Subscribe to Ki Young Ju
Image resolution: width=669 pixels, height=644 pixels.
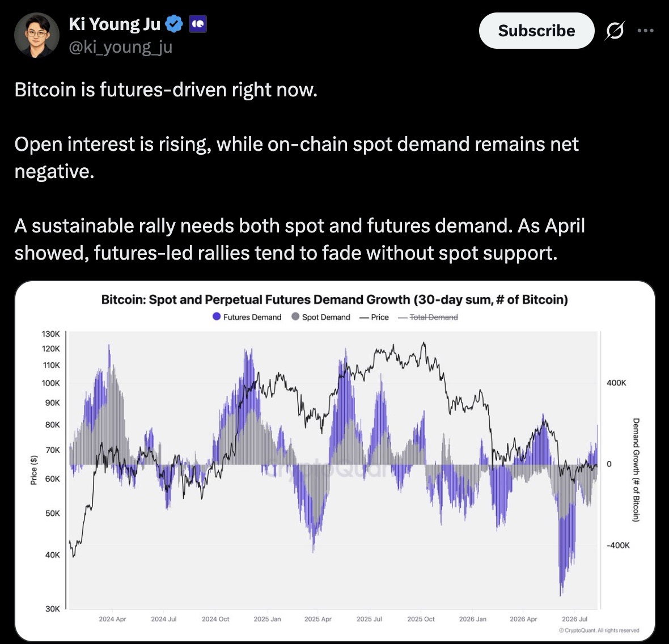click(x=536, y=30)
